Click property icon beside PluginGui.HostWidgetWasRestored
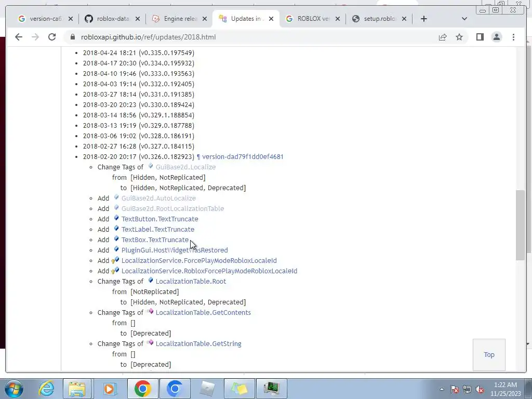532x399 pixels. tap(116, 249)
